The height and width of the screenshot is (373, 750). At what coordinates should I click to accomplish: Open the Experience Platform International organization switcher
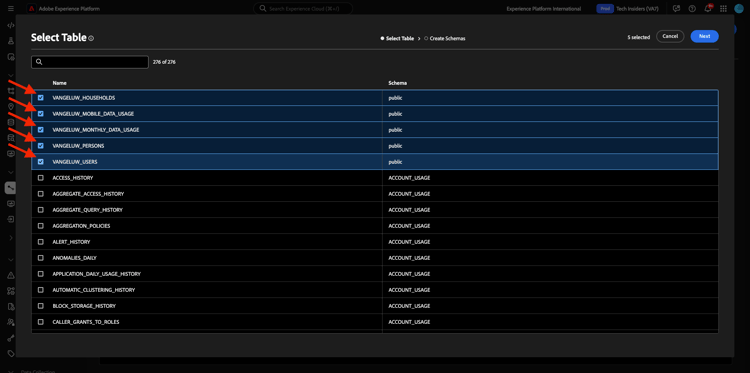coord(544,9)
